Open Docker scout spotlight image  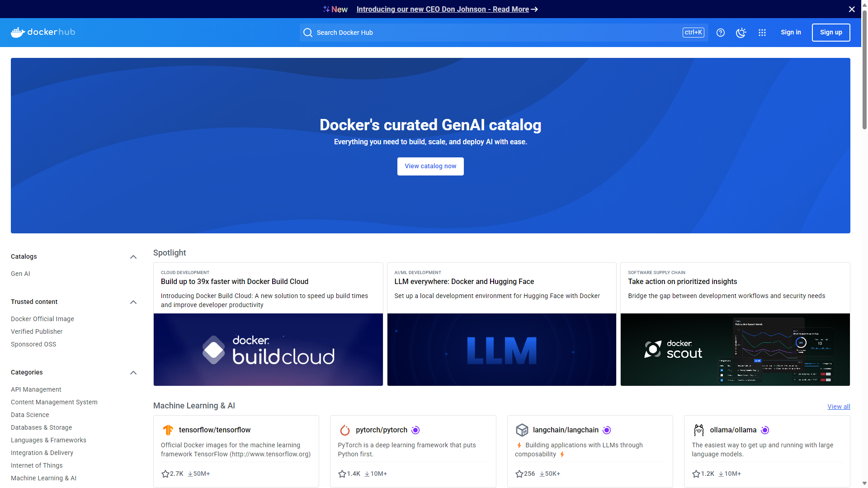[x=735, y=350]
